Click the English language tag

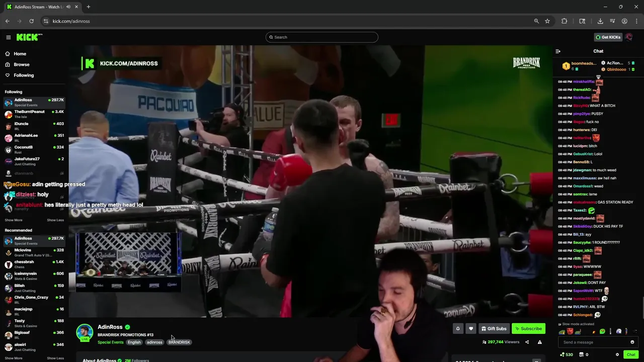point(134,342)
